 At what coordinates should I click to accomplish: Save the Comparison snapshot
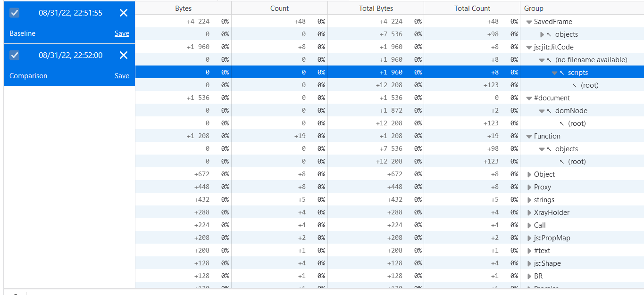(122, 76)
